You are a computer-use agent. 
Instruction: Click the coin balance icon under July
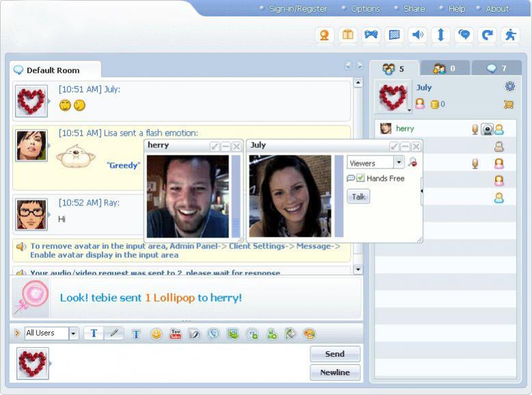tap(435, 104)
